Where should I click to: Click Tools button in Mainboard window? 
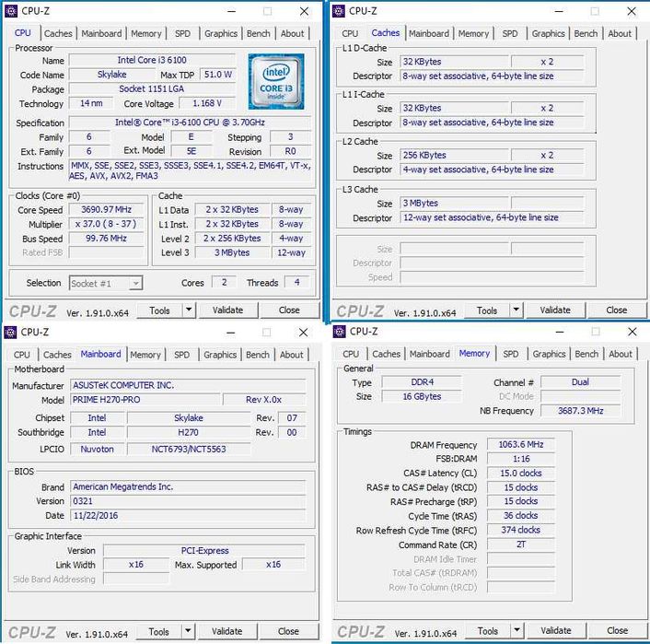pos(158,631)
